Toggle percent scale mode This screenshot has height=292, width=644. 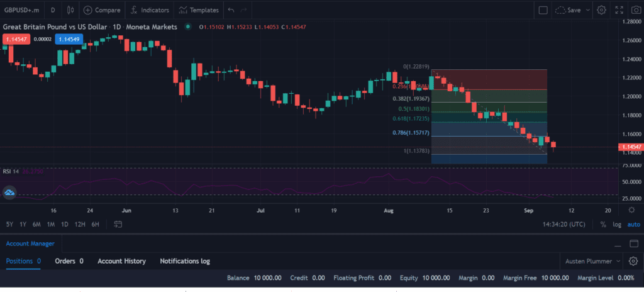click(x=603, y=225)
